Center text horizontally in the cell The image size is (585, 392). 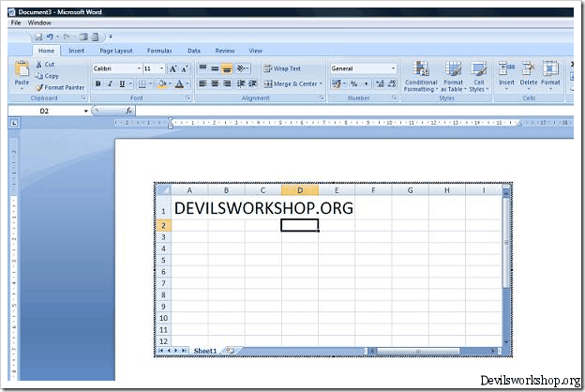[x=215, y=83]
